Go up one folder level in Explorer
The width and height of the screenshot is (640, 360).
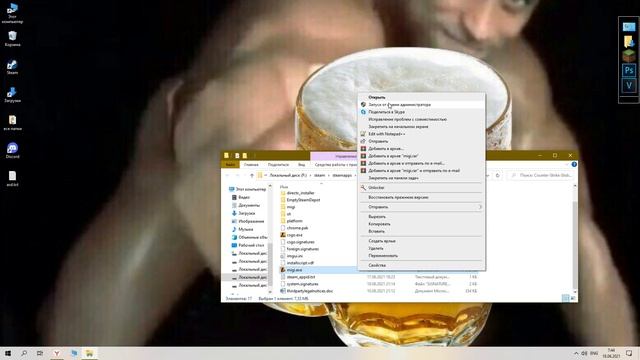pyautogui.click(x=252, y=176)
